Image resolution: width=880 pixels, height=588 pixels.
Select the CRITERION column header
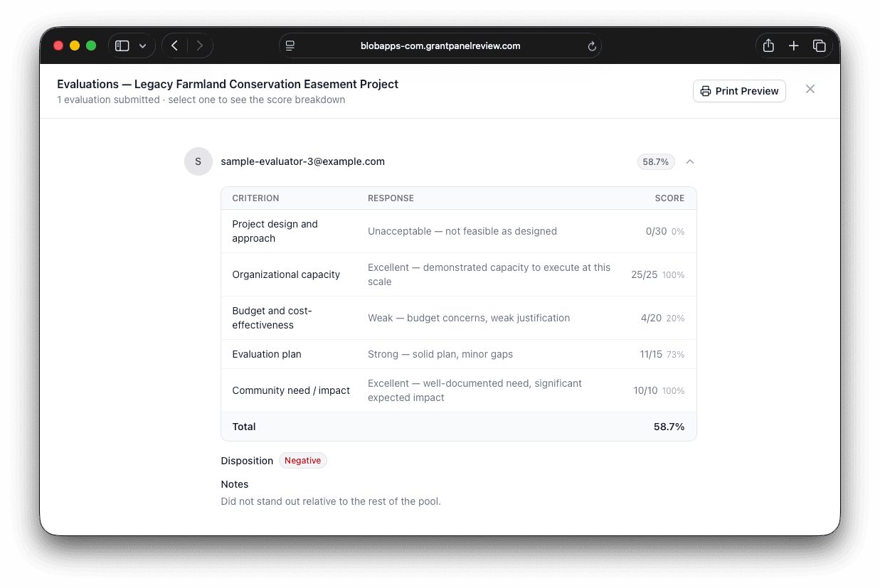(x=255, y=198)
